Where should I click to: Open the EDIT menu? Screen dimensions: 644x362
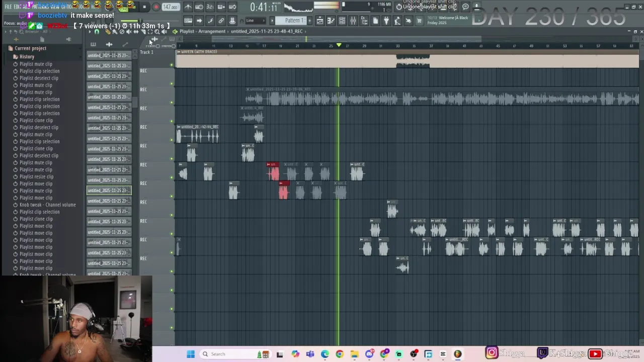coord(18,7)
